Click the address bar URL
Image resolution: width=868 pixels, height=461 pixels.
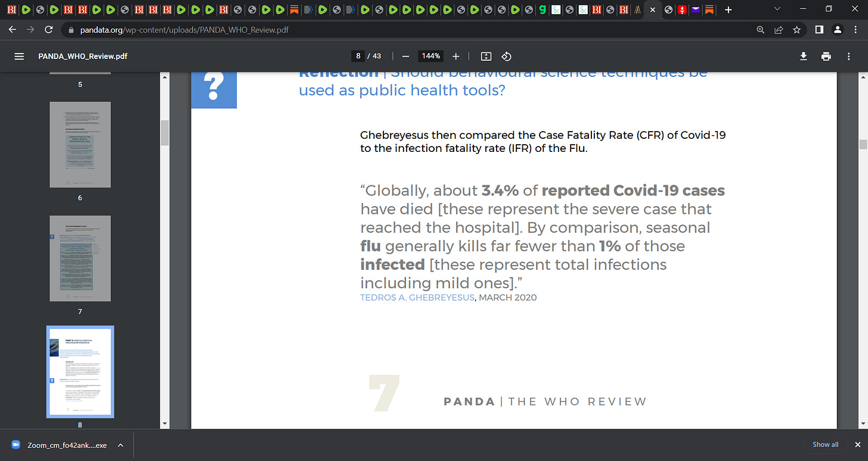click(184, 30)
